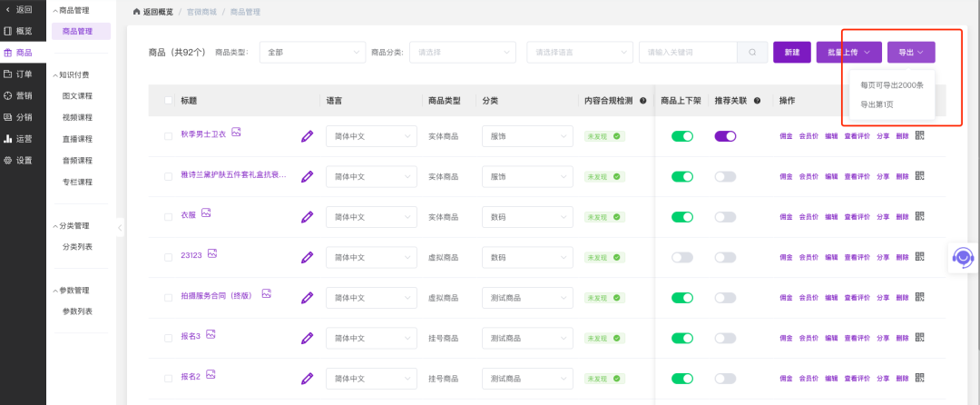Click pencil edit icon for 拍摄服务合同 (终版)
Viewport: 980px width, 405px height.
point(308,297)
